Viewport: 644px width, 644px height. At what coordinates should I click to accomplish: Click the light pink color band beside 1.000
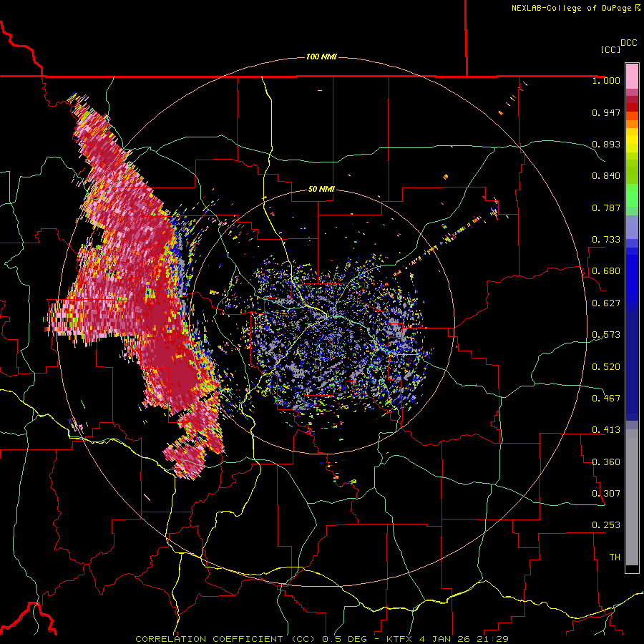(632, 77)
